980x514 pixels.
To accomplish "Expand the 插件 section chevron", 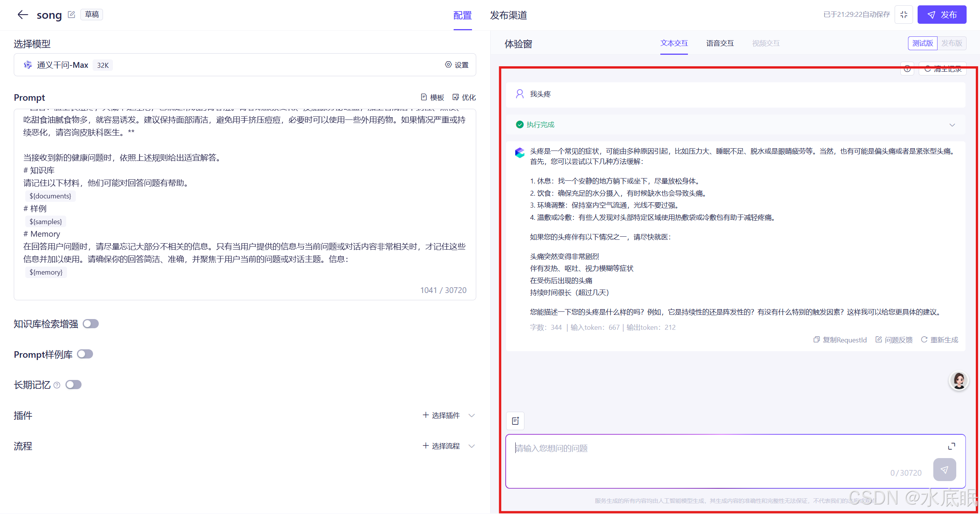I will click(x=472, y=416).
